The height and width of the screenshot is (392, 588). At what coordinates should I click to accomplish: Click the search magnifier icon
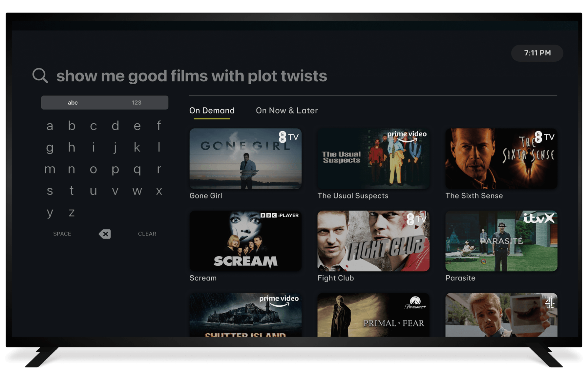click(x=40, y=75)
